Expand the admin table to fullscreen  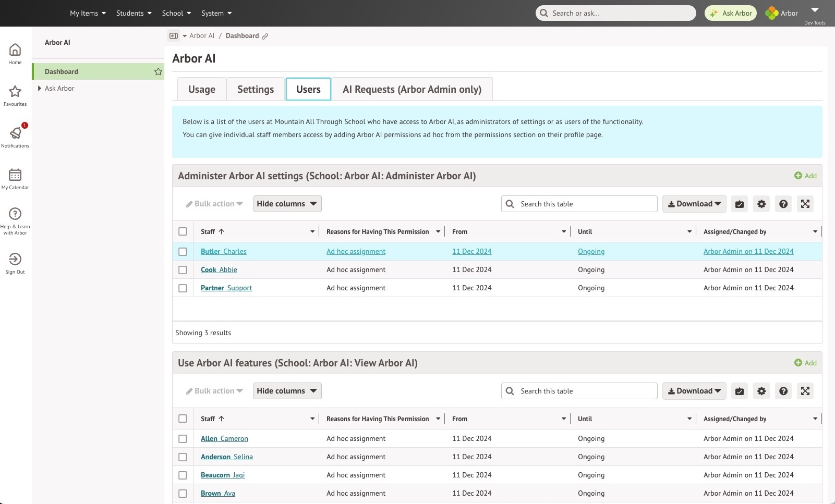[x=805, y=204]
